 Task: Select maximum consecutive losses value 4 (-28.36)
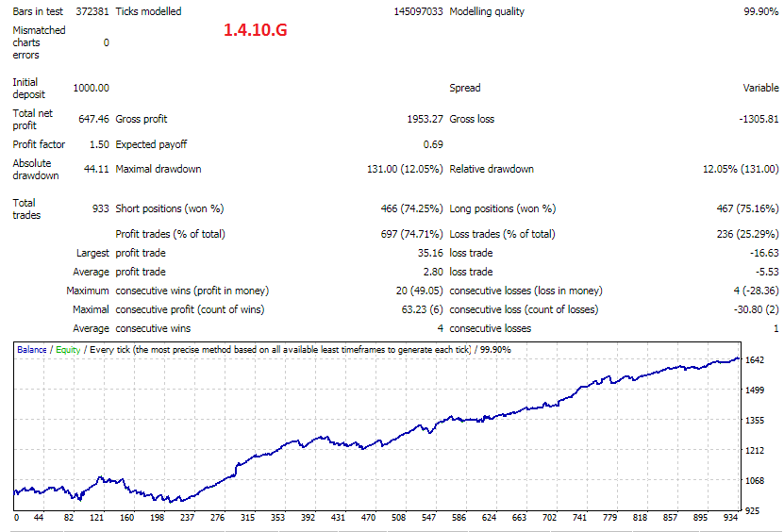(756, 291)
